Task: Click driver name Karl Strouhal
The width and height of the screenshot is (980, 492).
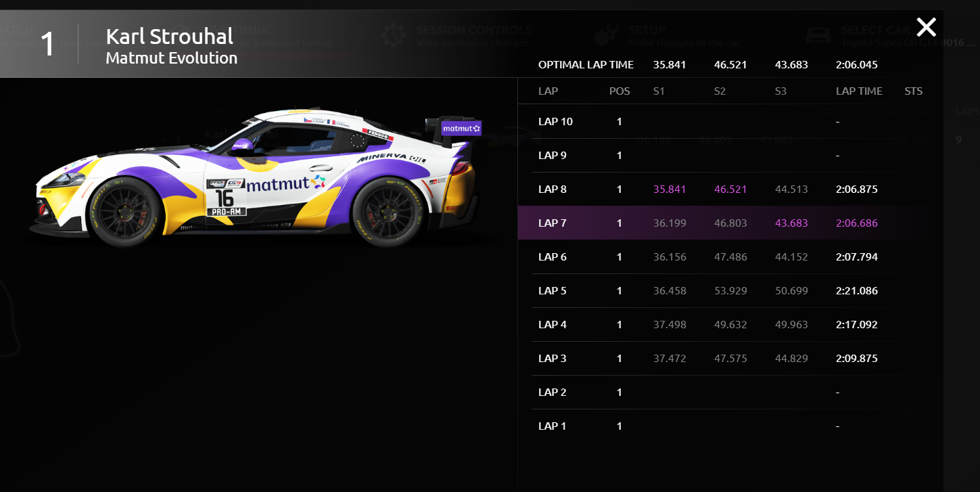Action: coord(170,37)
